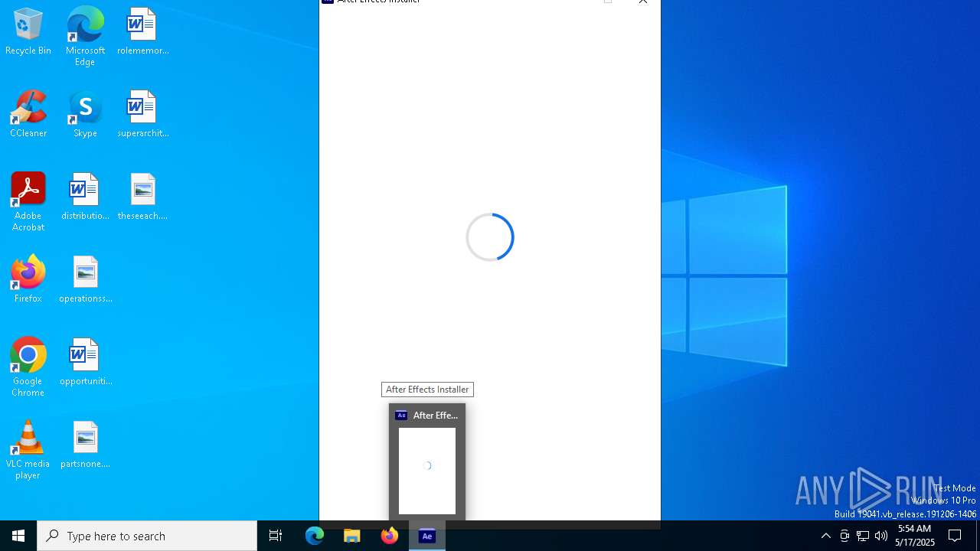Open Task View on the taskbar
Image resolution: width=980 pixels, height=551 pixels.
click(276, 536)
